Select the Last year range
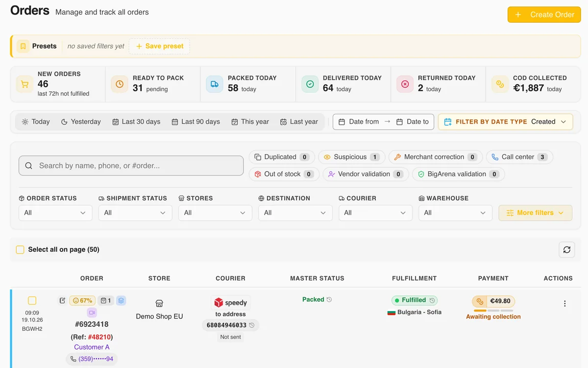 pyautogui.click(x=299, y=122)
